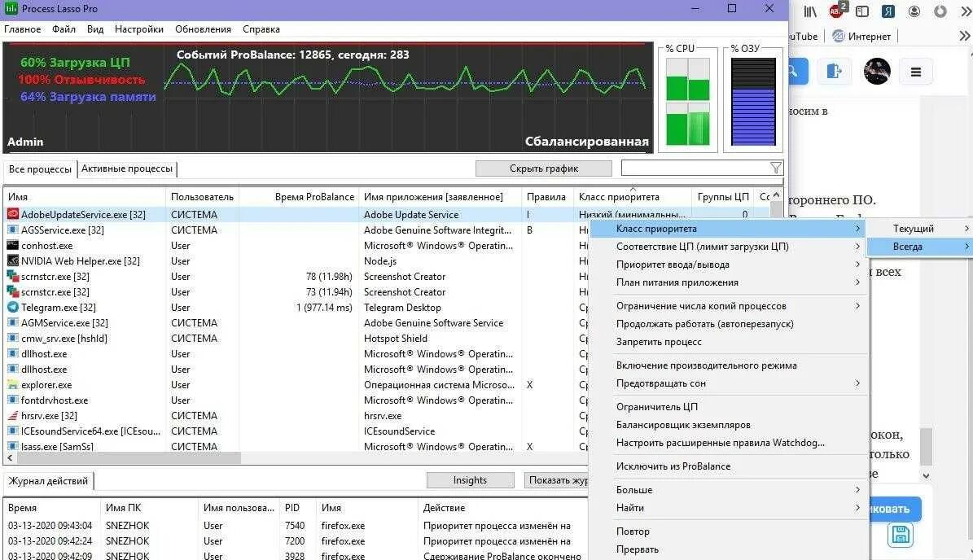Expand Предотвращать сон submenu
The height and width of the screenshot is (560, 973).
click(x=729, y=384)
